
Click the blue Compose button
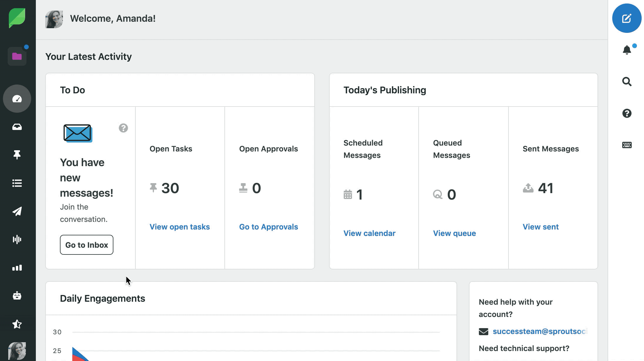coord(627,18)
